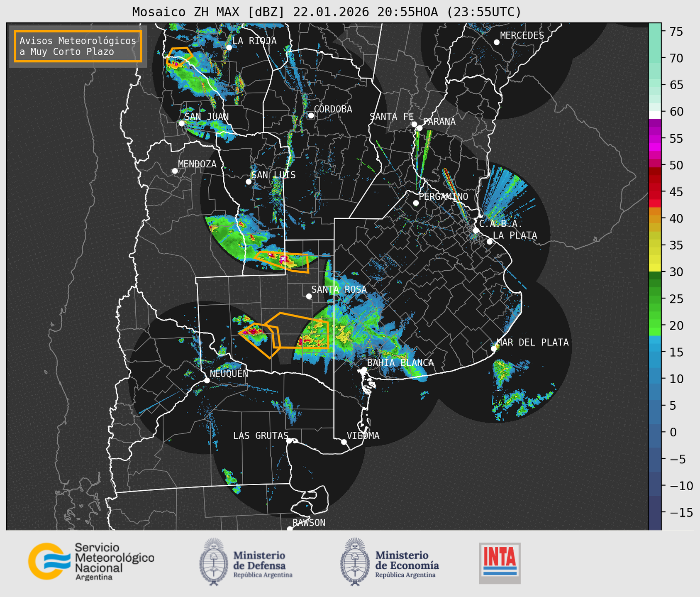Click the C.A.B.A. city label
This screenshot has height=597, width=700.
501,224
